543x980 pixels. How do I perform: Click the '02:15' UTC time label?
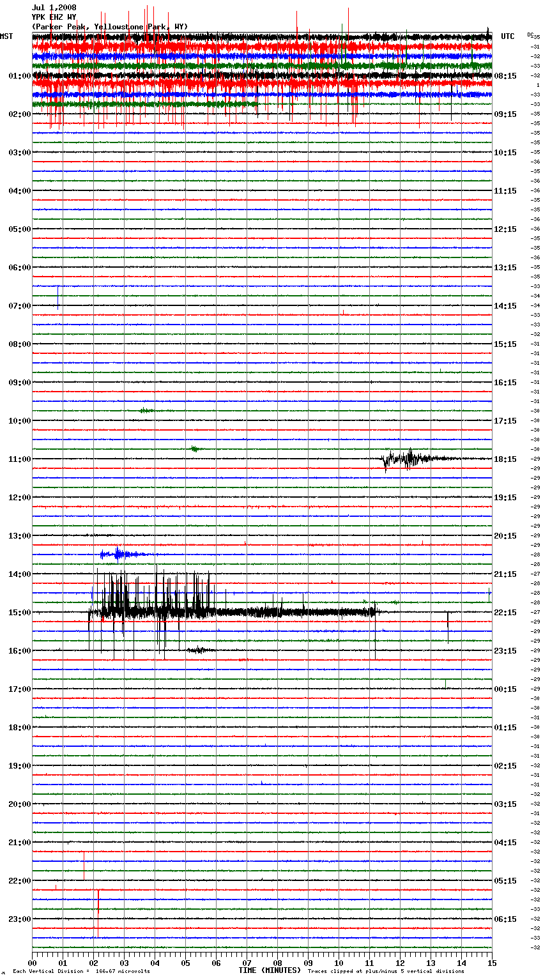point(505,766)
